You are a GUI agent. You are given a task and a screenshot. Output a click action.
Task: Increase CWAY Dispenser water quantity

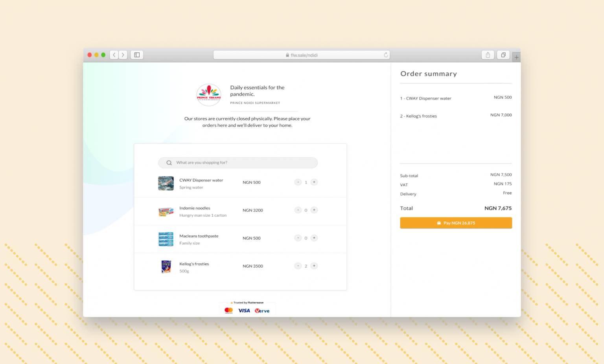(x=314, y=182)
